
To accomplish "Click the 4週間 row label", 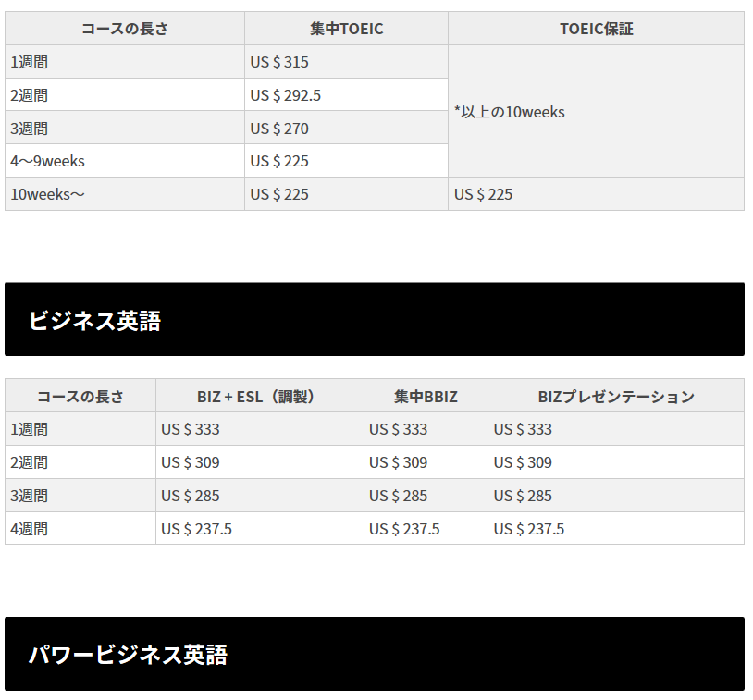I will (x=29, y=529).
